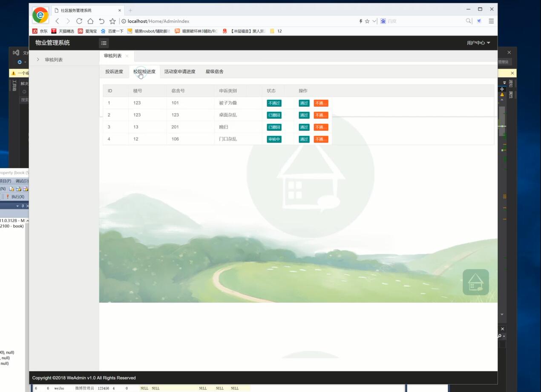Click the 已撤回 badge in 桌面杂乱 row
This screenshot has height=392, width=541.
click(x=274, y=115)
